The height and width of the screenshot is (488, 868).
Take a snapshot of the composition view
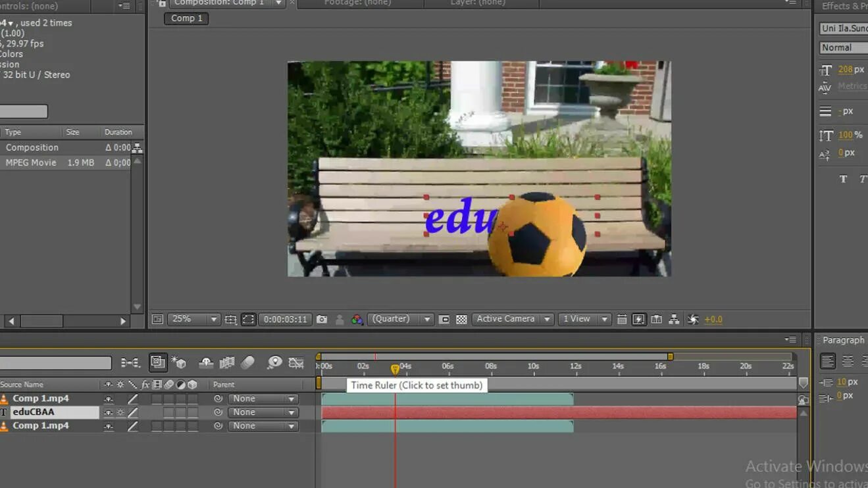pos(322,319)
